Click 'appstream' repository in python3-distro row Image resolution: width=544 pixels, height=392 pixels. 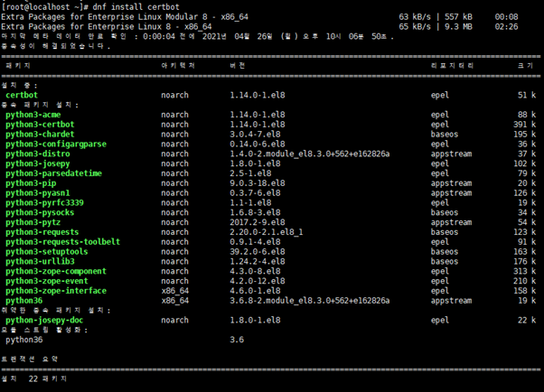[x=451, y=154]
